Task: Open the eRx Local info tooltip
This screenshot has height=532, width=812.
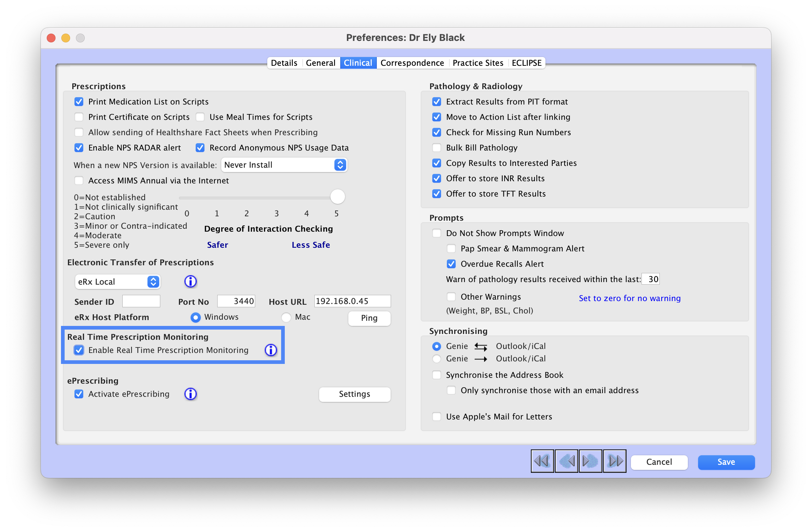Action: click(190, 281)
